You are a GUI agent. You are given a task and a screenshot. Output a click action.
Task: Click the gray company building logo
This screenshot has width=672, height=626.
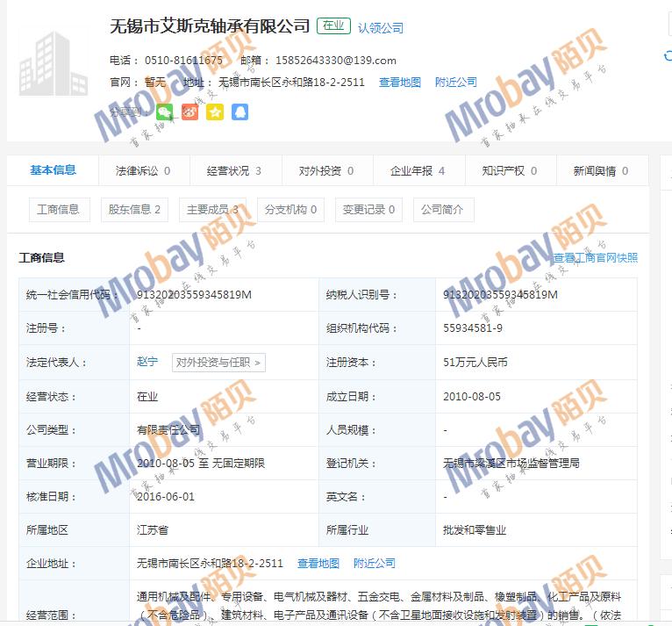54,65
